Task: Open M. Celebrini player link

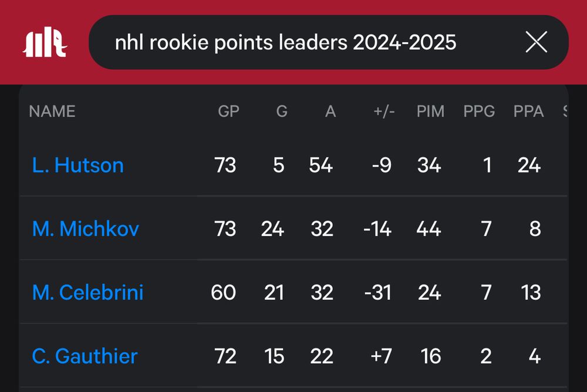Action: [x=87, y=292]
